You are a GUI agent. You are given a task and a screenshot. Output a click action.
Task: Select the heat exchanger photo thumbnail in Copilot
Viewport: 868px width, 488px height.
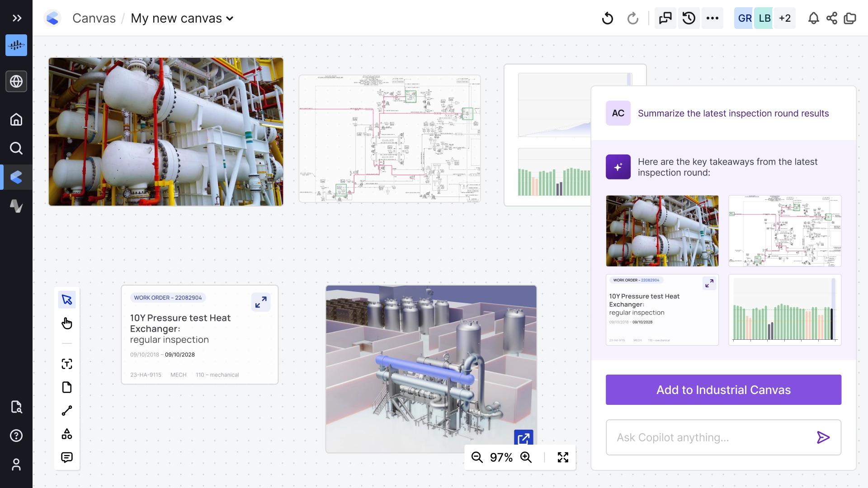[662, 231]
